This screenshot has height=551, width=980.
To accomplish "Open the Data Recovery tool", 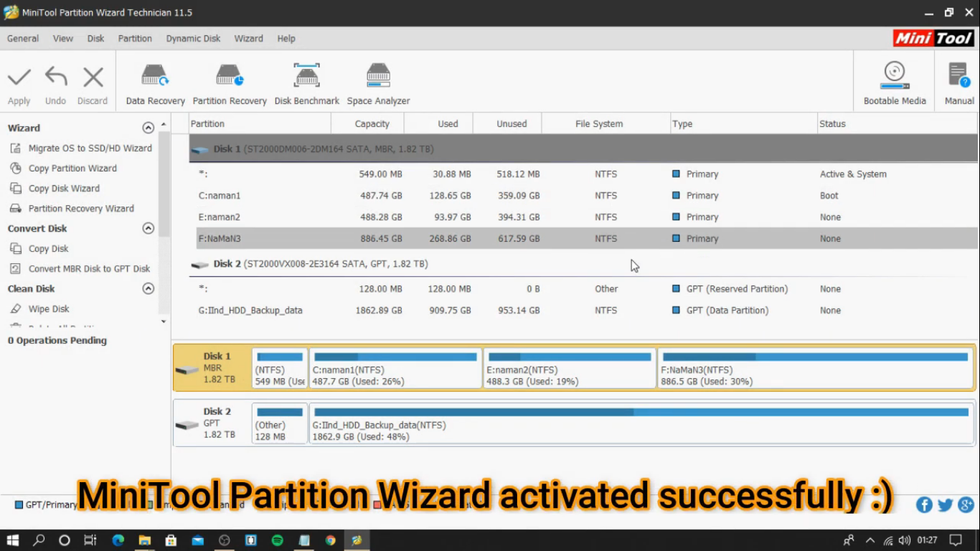I will [154, 81].
